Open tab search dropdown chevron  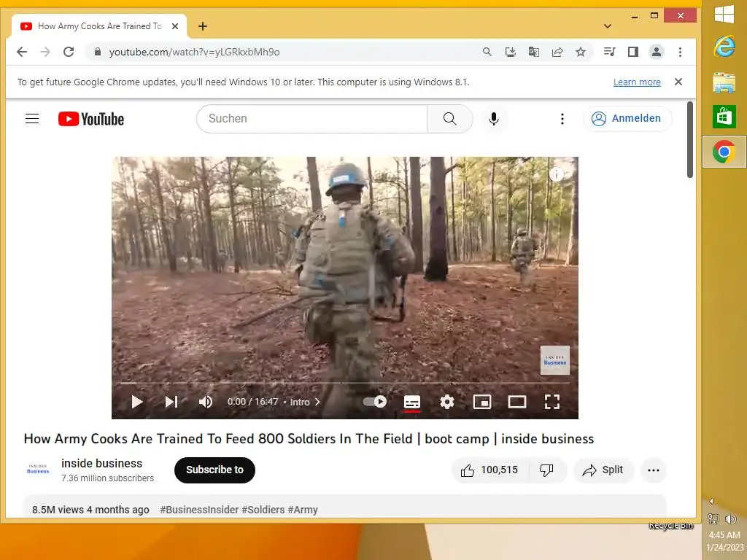608,26
